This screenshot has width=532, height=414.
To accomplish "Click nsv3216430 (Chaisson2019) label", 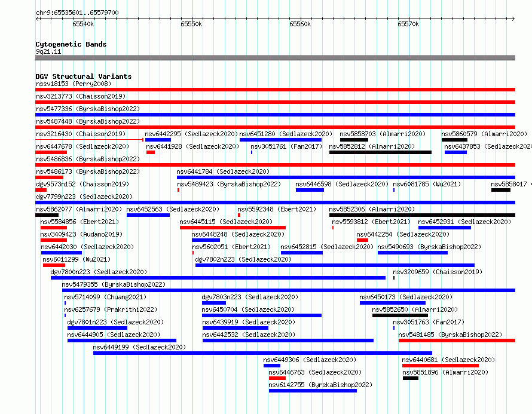I will (x=81, y=134).
